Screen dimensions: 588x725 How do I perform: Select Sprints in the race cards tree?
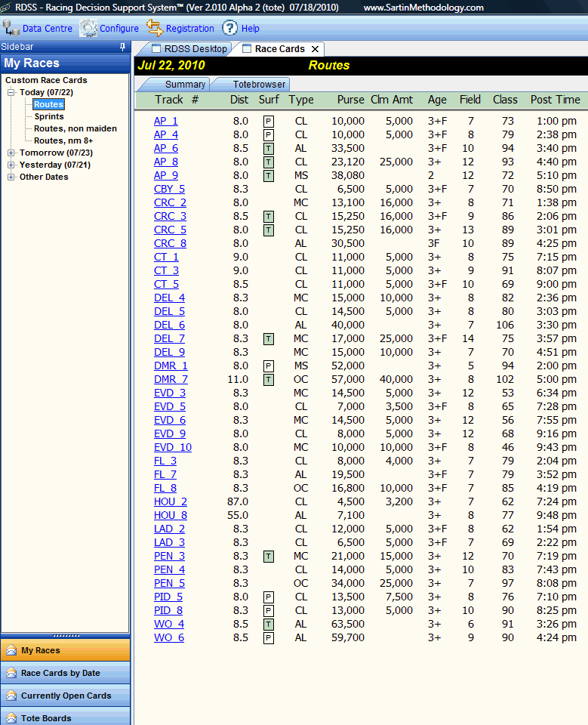49,116
